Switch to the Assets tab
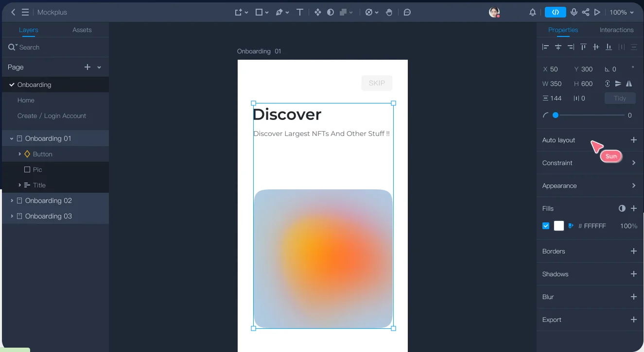The image size is (644, 352). click(x=82, y=30)
